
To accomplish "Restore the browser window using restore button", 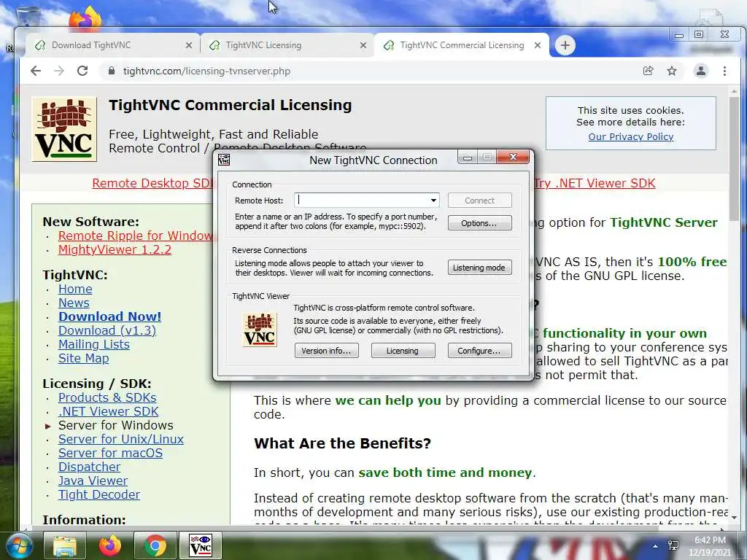I will pyautogui.click(x=699, y=34).
